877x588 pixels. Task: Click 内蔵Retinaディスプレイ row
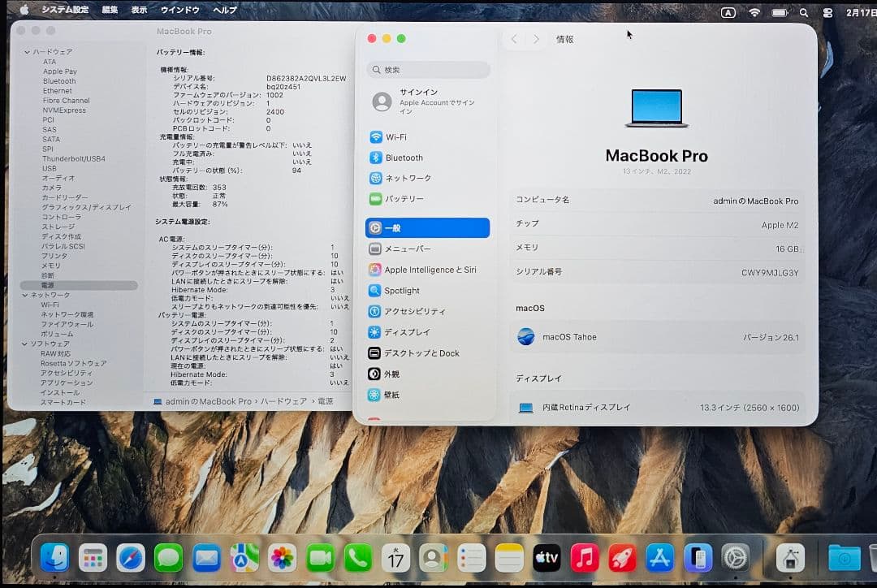[x=657, y=407]
